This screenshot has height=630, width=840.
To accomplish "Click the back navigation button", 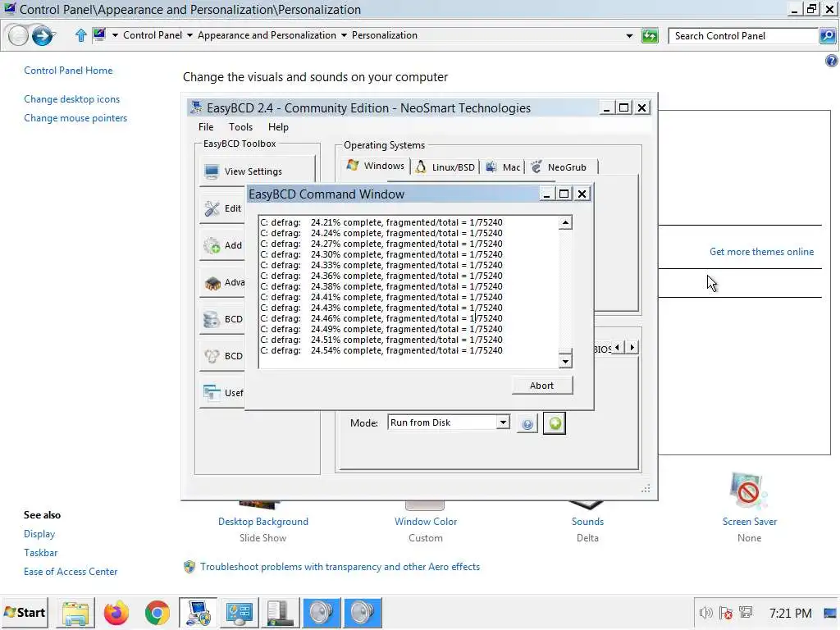I will pos(18,36).
